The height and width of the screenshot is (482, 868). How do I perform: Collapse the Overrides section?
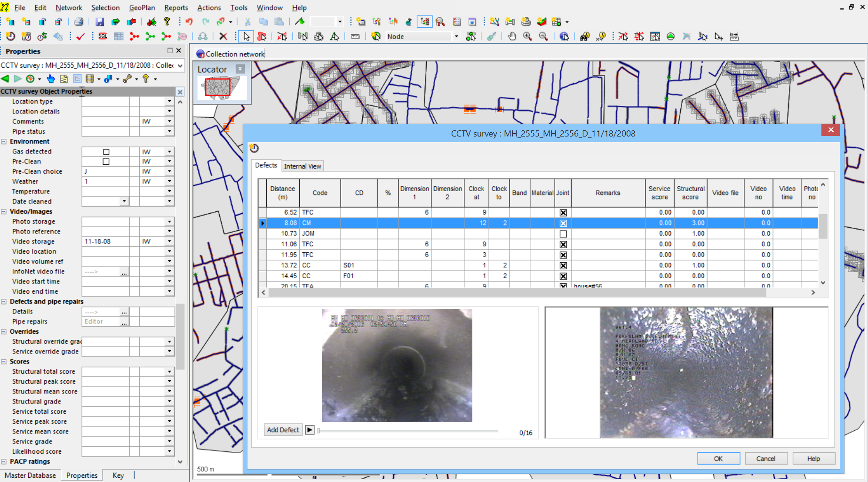point(4,331)
